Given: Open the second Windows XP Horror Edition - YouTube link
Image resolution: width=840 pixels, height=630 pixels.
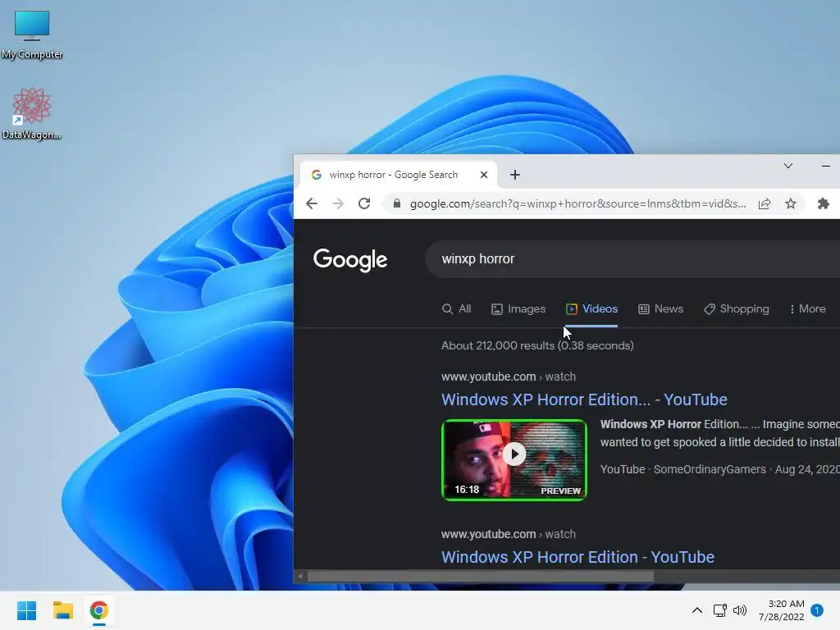Looking at the screenshot, I should click(x=577, y=557).
